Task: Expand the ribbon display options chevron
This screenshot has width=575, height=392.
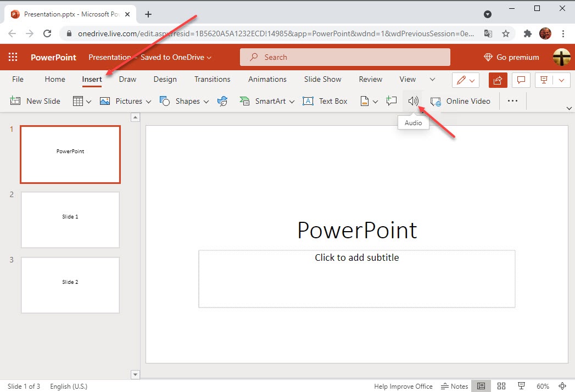Action: 569,108
